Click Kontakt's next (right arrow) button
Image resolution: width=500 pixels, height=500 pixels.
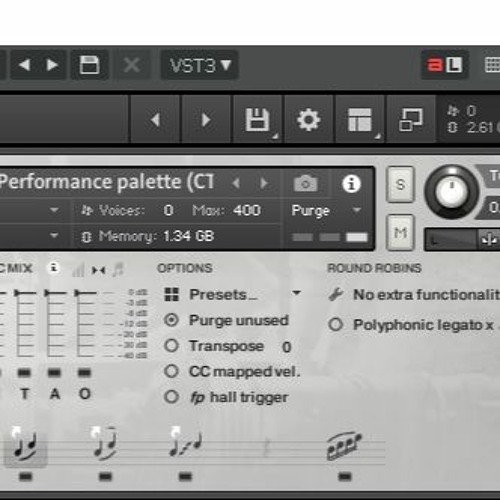pos(206,120)
